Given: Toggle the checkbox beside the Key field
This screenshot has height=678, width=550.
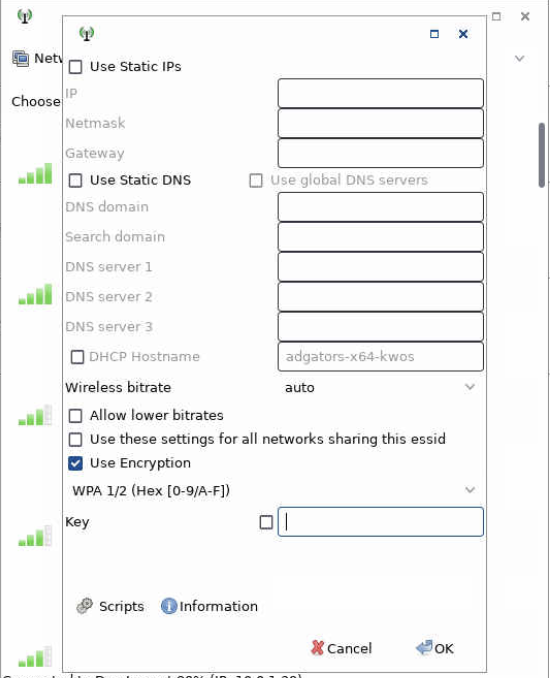Looking at the screenshot, I should click(x=266, y=522).
